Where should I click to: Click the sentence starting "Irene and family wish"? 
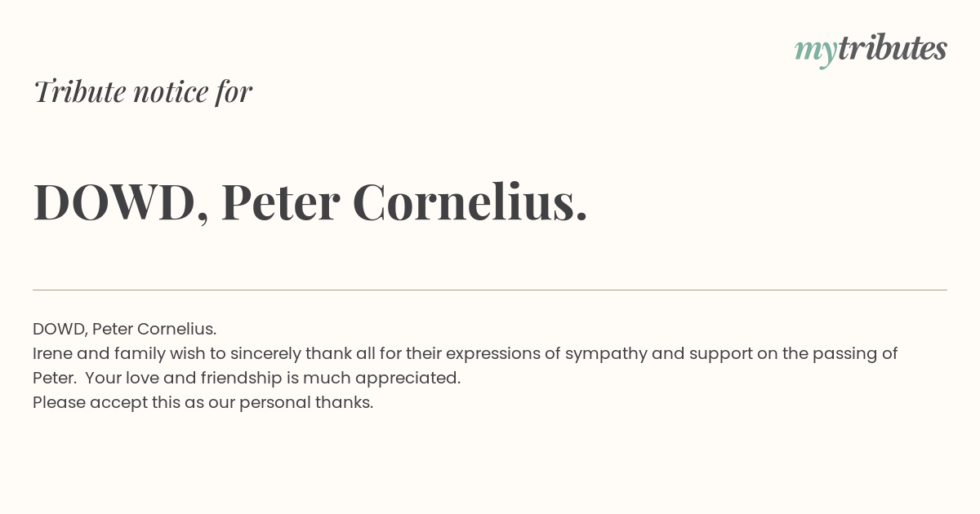point(465,366)
